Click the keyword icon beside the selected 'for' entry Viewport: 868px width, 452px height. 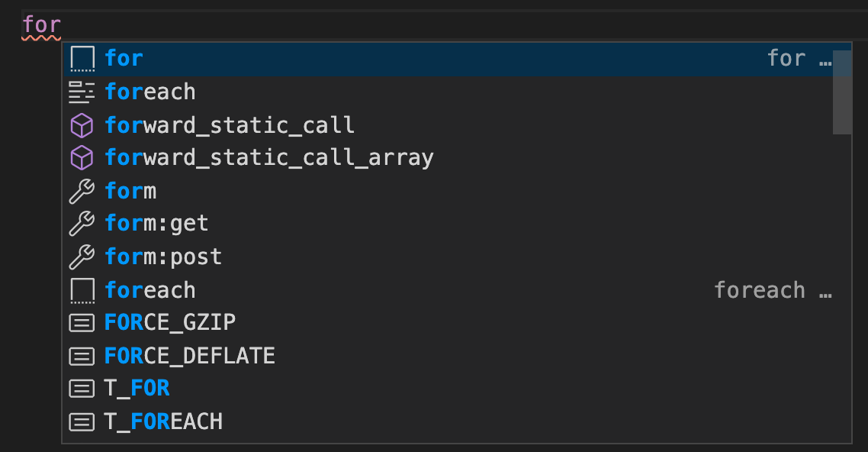pyautogui.click(x=82, y=57)
